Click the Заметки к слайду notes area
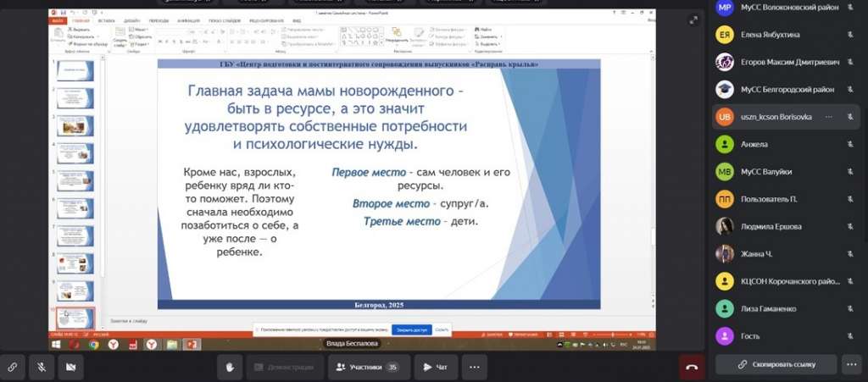This screenshot has width=868, height=382. (129, 321)
